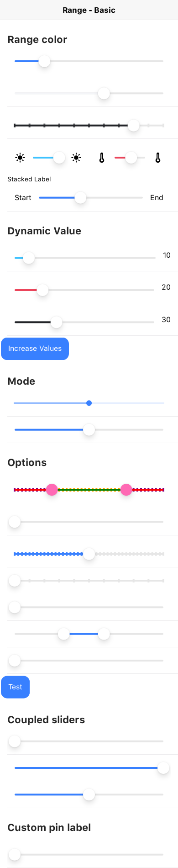Viewport: 178px width, 868px height.
Task: Click the thermometer icon left of the red slider
Action: point(102,158)
